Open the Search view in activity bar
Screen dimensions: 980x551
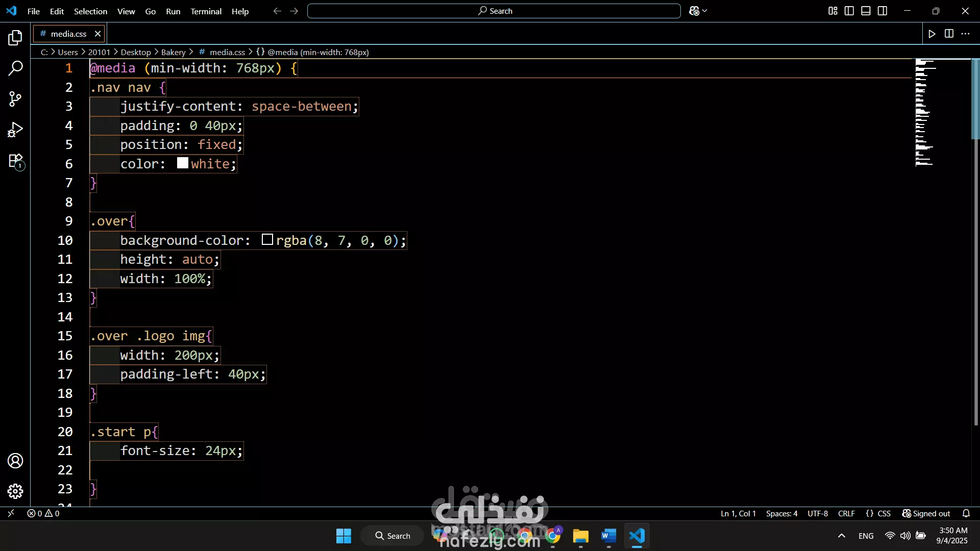click(x=15, y=68)
